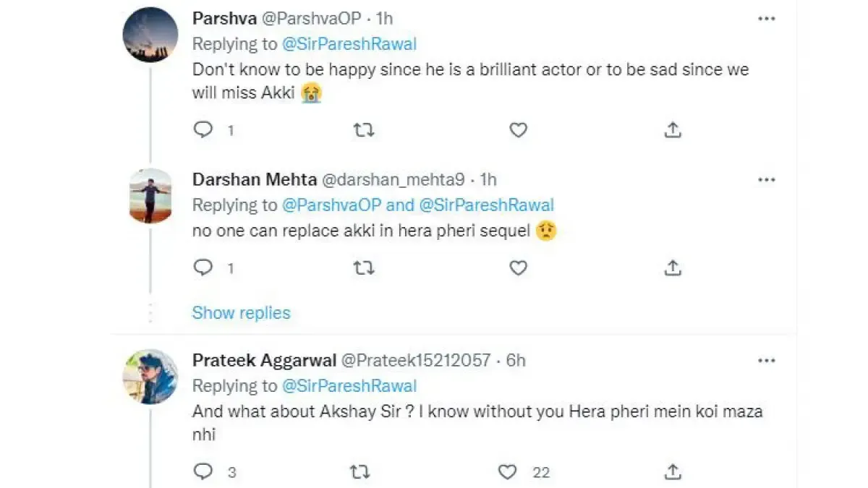
Task: Share Prateek Aggarwal's tweet
Action: (x=673, y=472)
